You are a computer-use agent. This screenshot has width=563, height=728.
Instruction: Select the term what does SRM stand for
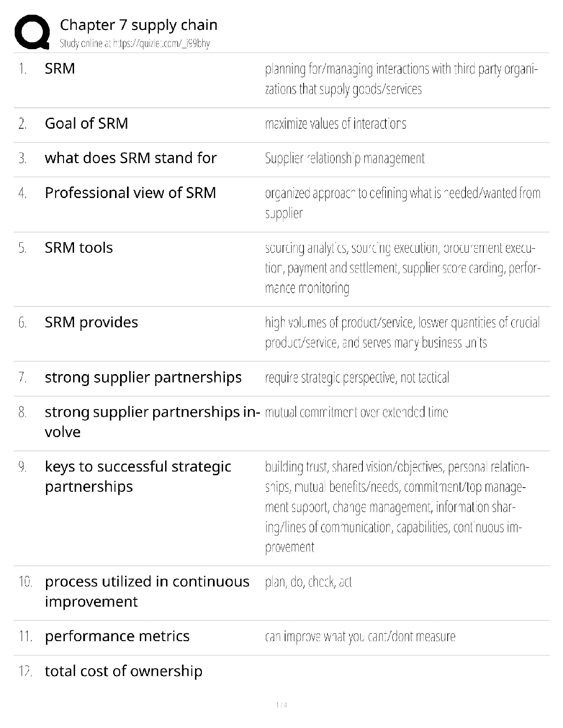point(131,158)
